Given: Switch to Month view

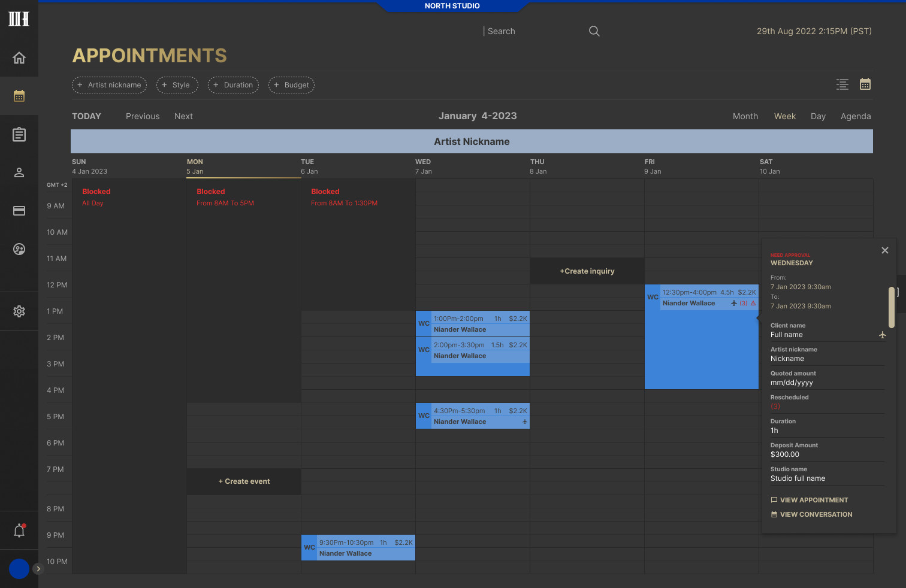Looking at the screenshot, I should [x=745, y=116].
